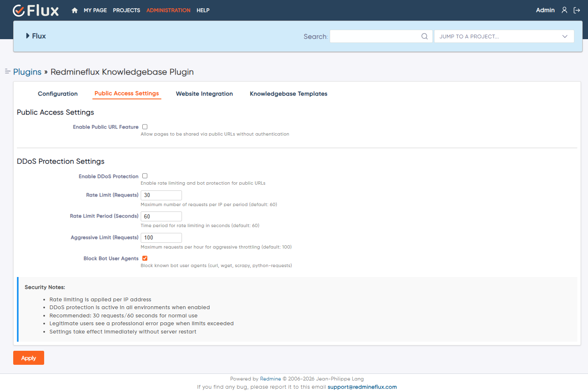Click the Aggressive Limit (Requests) field
Screen dimensions: 588x392
[161, 238]
